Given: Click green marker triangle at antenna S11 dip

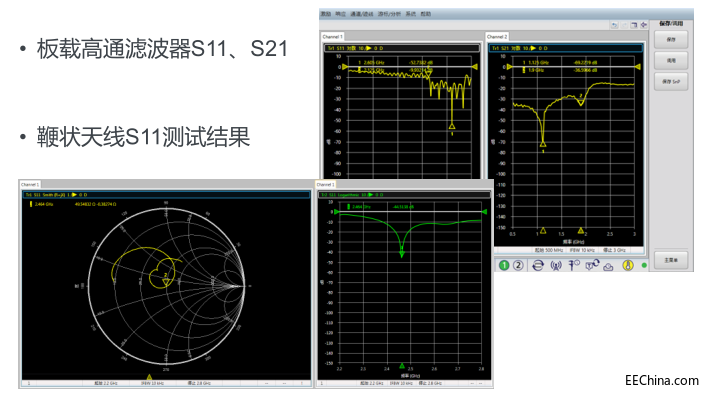Looking at the screenshot, I should [402, 255].
